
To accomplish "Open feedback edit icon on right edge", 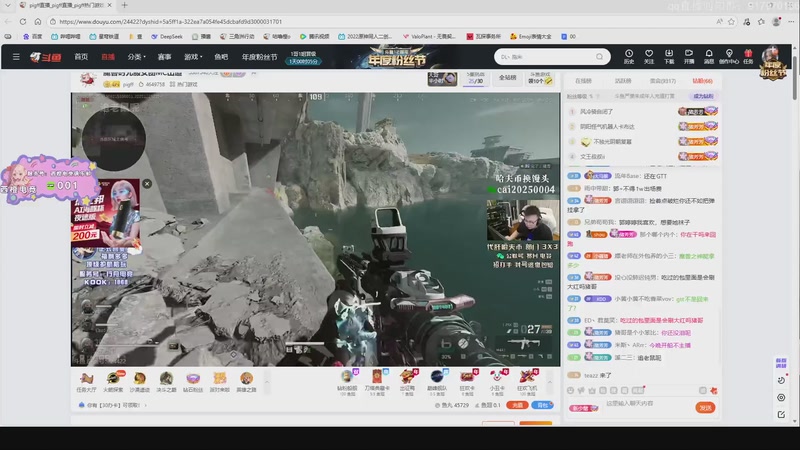I will pyautogui.click(x=781, y=415).
